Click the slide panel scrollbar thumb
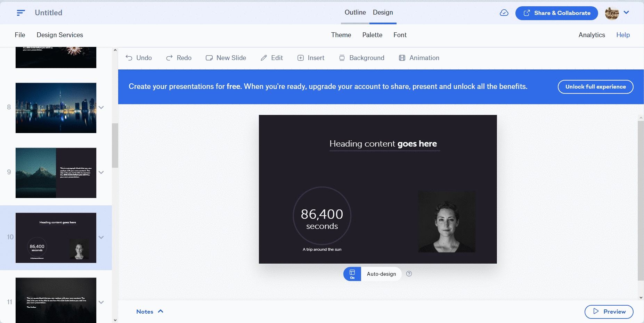Screen dimensions: 644x323 click(115, 146)
